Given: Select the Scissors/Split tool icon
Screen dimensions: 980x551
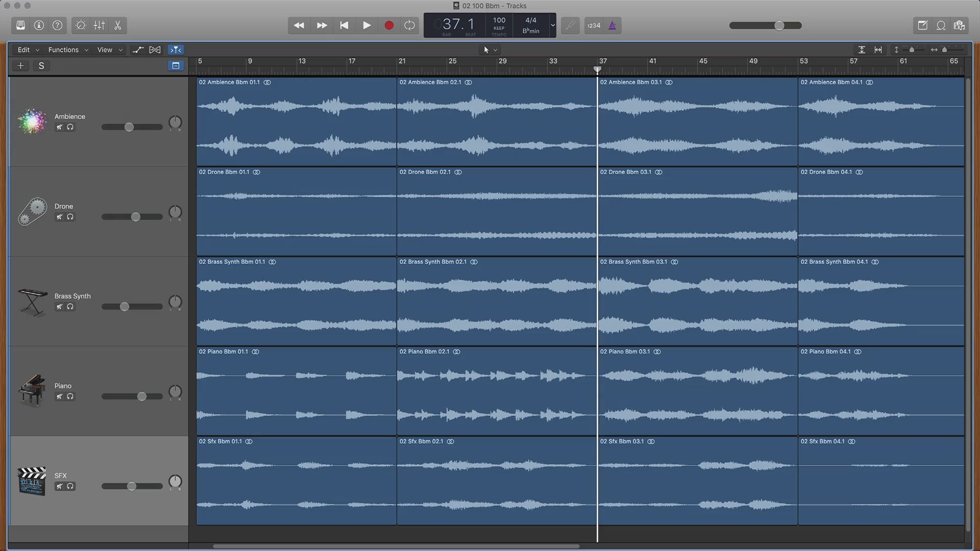Looking at the screenshot, I should [x=118, y=26].
